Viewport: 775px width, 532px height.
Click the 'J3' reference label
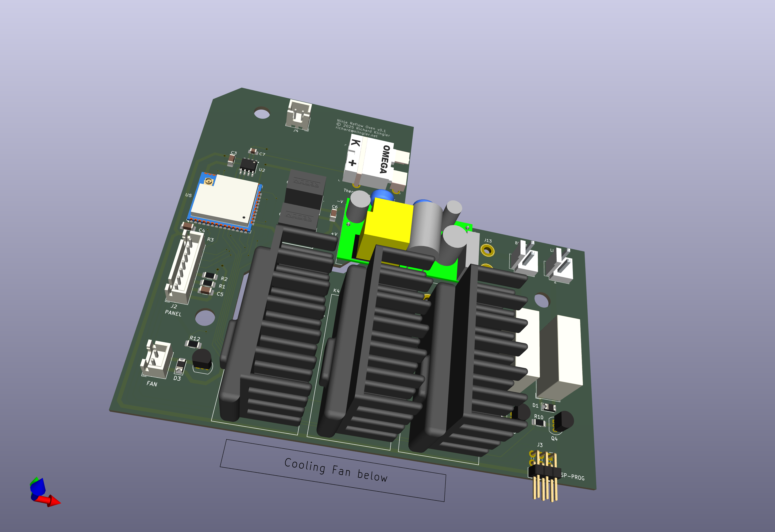click(x=540, y=445)
